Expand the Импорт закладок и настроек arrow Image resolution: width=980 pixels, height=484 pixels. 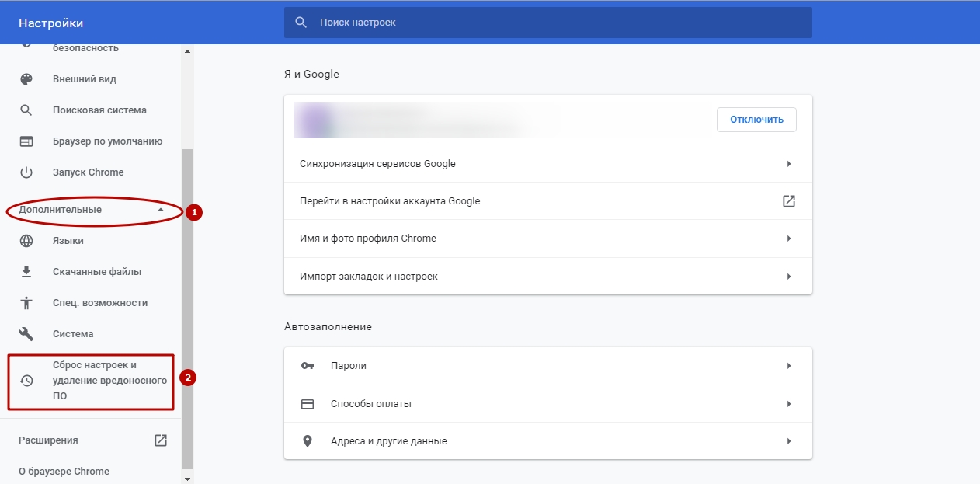(788, 277)
